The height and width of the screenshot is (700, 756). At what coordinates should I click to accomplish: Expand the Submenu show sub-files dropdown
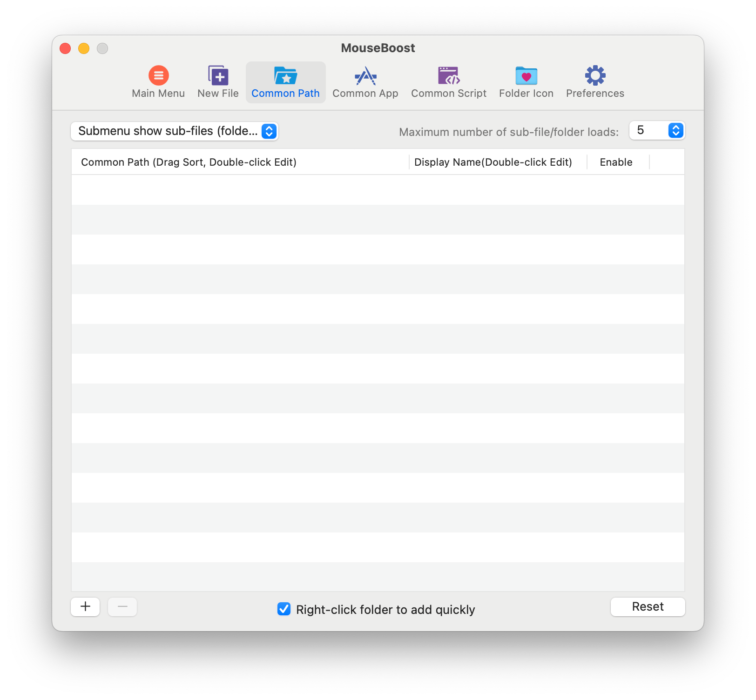click(175, 131)
